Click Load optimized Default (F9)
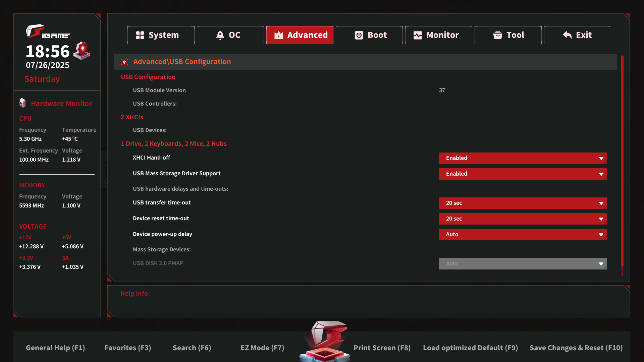This screenshot has width=644, height=362. click(x=470, y=348)
